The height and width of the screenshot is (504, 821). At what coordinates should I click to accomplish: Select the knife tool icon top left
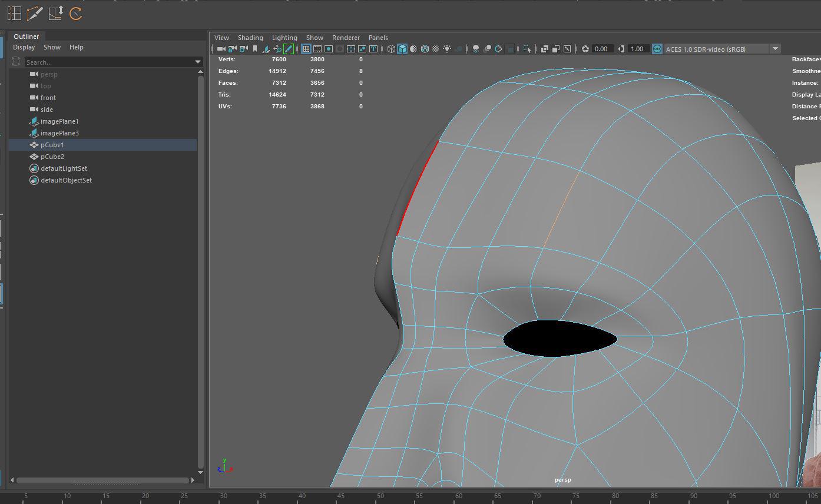click(34, 13)
